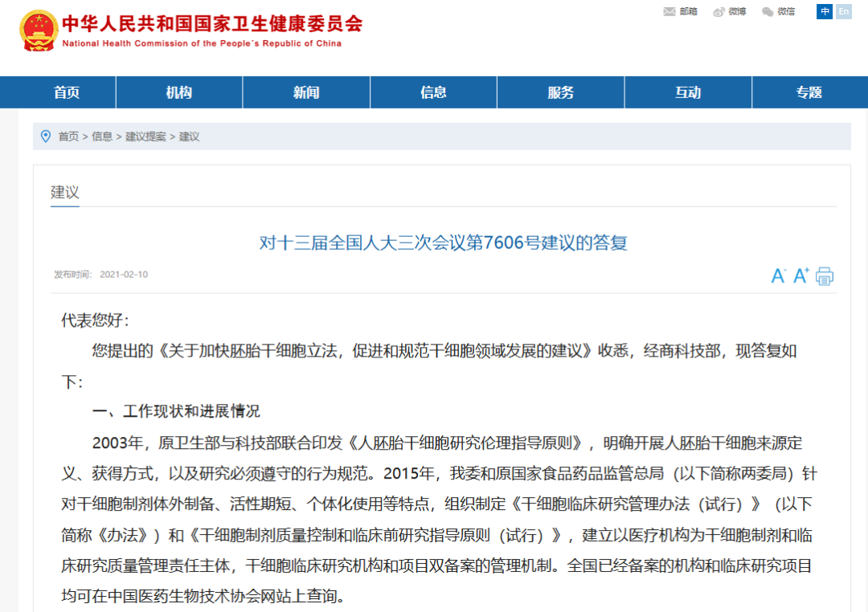Print the article using printer icon

(x=825, y=275)
